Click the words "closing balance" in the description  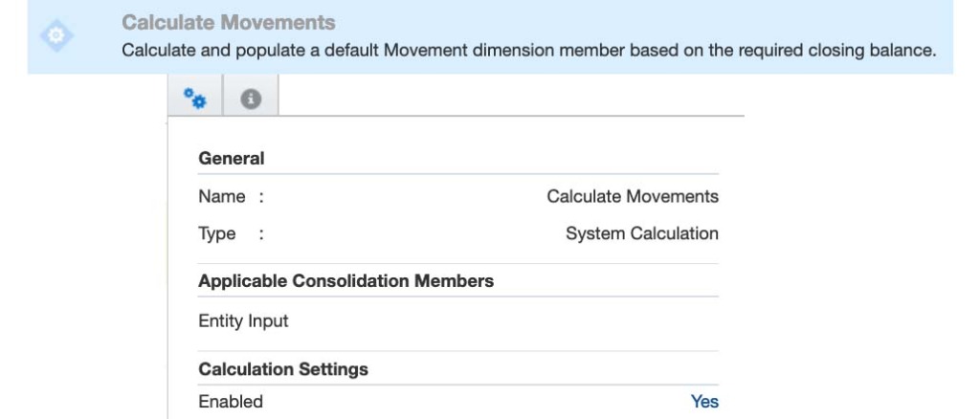877,50
